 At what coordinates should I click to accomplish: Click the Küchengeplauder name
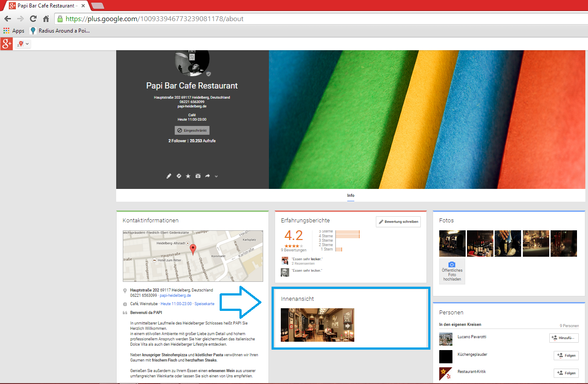[472, 354]
